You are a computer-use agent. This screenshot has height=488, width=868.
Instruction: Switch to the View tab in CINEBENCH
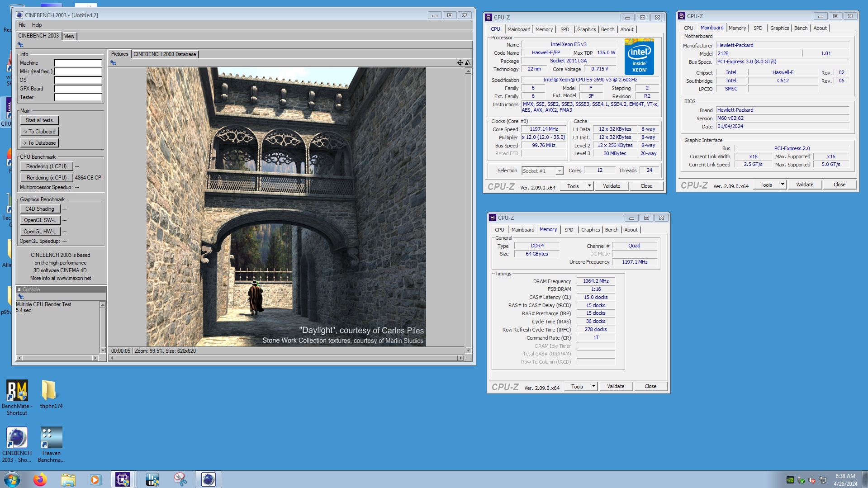[x=69, y=36]
